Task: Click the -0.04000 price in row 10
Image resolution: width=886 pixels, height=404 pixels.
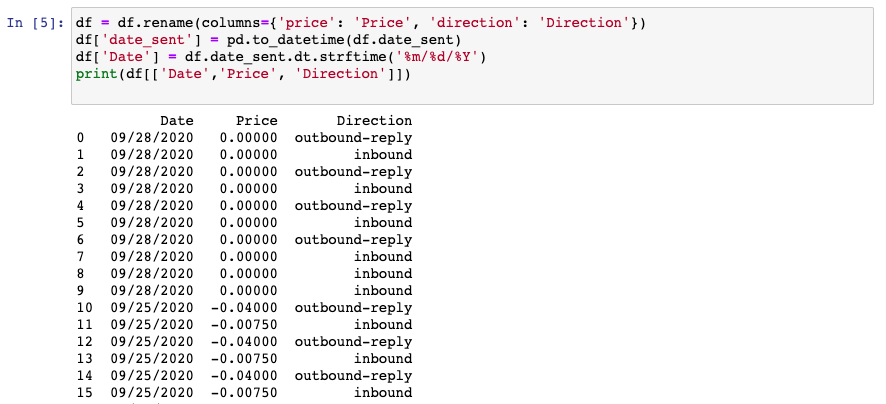Action: [x=244, y=308]
